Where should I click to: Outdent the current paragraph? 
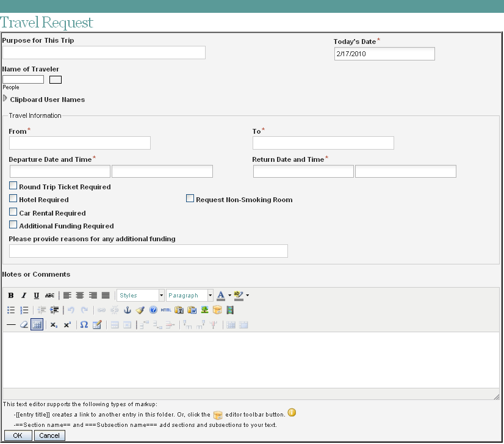point(41,310)
